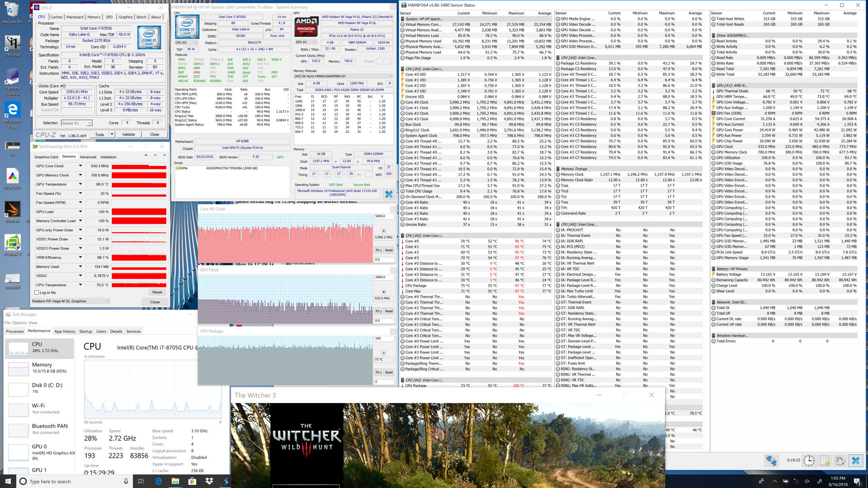
Task: Open the DISPLAY1 color profile file
Action: point(12,179)
